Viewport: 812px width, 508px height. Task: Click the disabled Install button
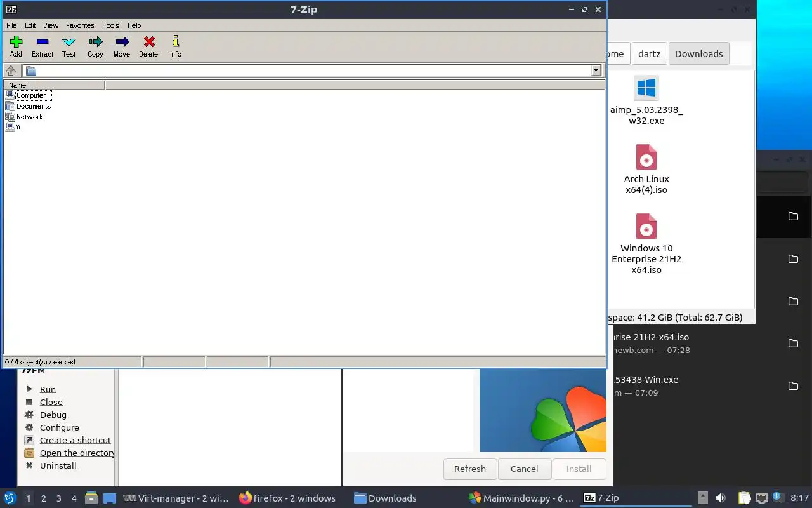click(x=579, y=469)
